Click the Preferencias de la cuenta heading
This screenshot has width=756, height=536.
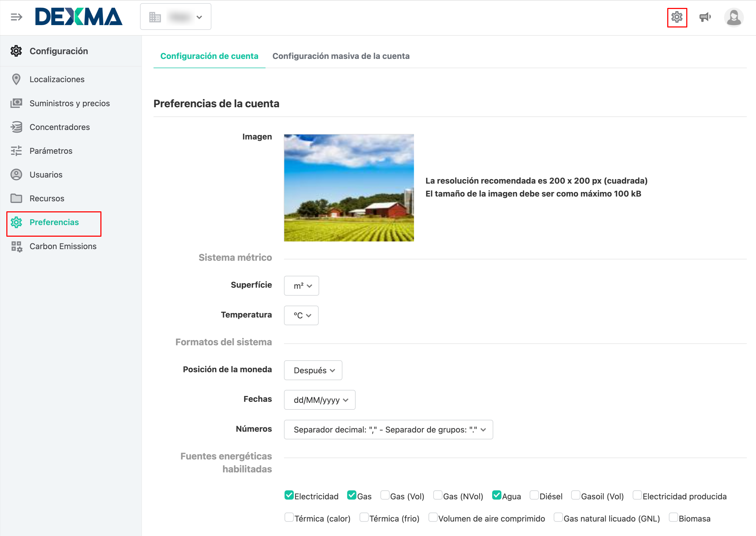[x=216, y=104]
